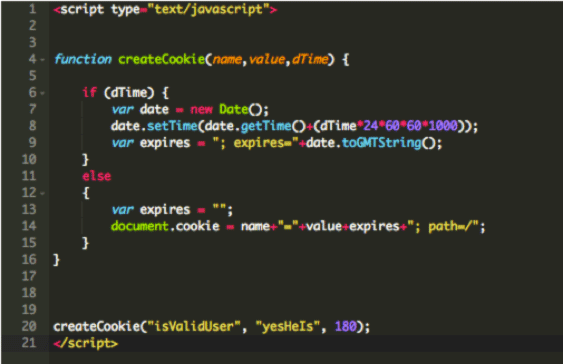This screenshot has height=364, width=563.
Task: Click cookie property on line 14
Action: click(198, 226)
